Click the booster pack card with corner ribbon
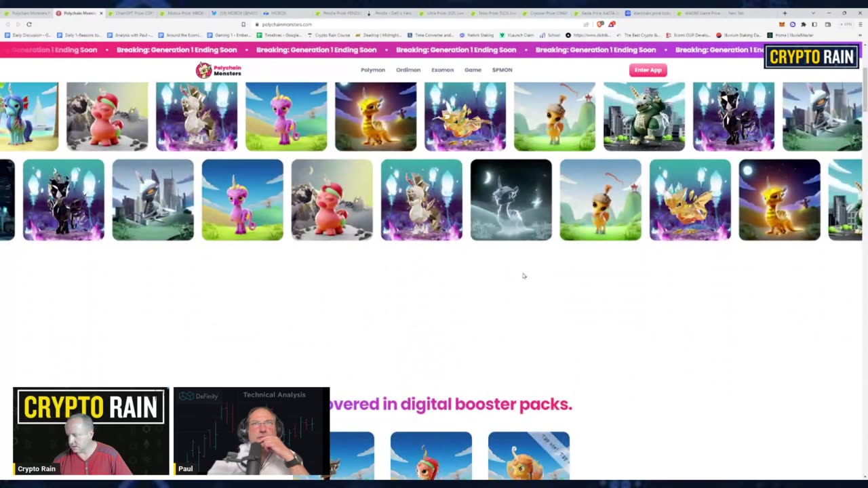The height and width of the screenshot is (488, 868). 529,455
